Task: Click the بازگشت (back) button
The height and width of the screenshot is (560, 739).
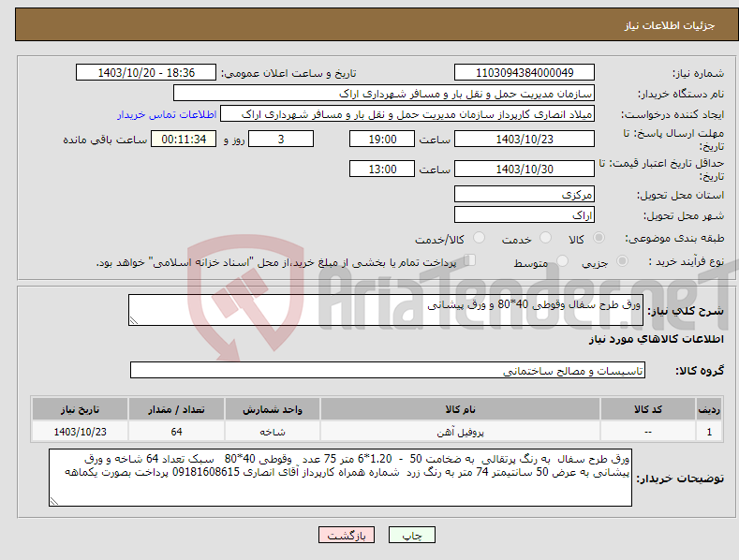Action: coord(347,535)
